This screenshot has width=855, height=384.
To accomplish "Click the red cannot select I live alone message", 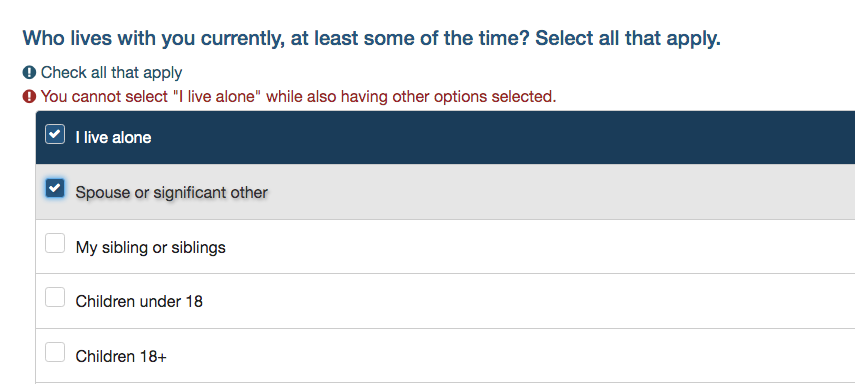I will 298,97.
